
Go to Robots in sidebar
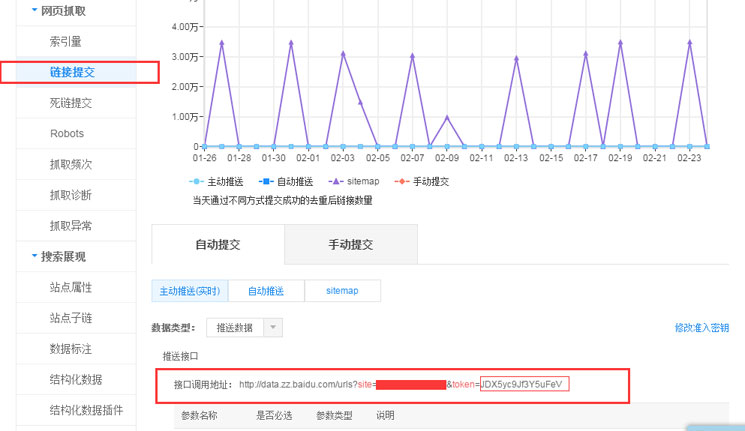click(67, 133)
